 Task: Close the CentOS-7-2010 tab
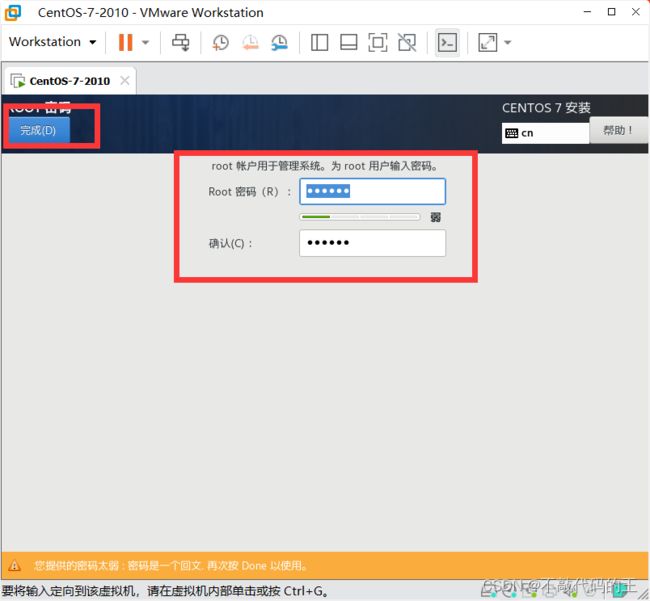[x=125, y=80]
